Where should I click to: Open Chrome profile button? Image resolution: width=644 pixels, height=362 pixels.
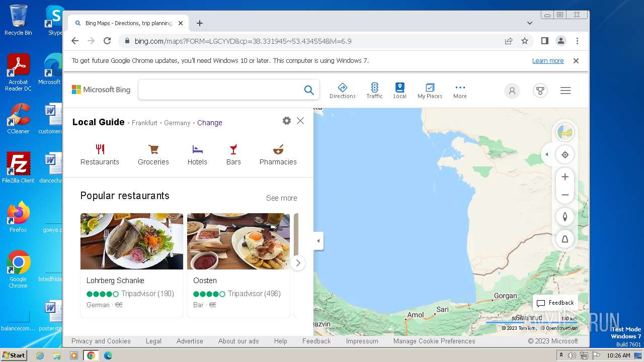pyautogui.click(x=561, y=41)
